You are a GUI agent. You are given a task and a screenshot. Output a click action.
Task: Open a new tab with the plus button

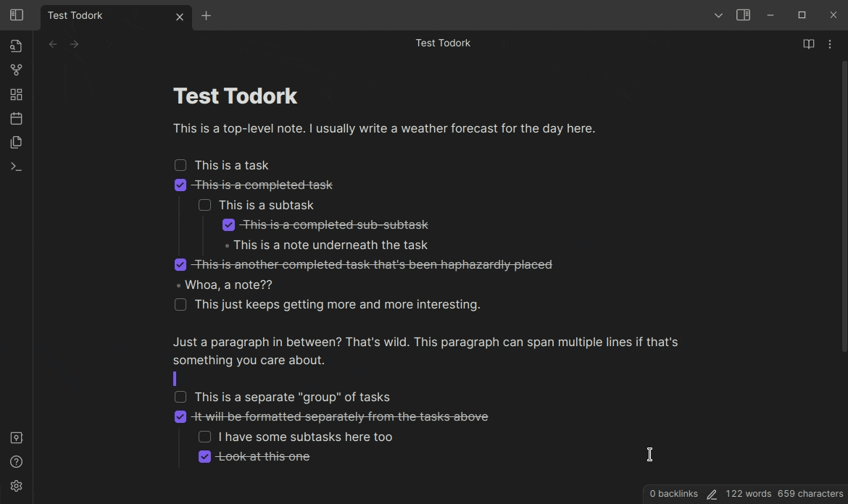pyautogui.click(x=207, y=15)
